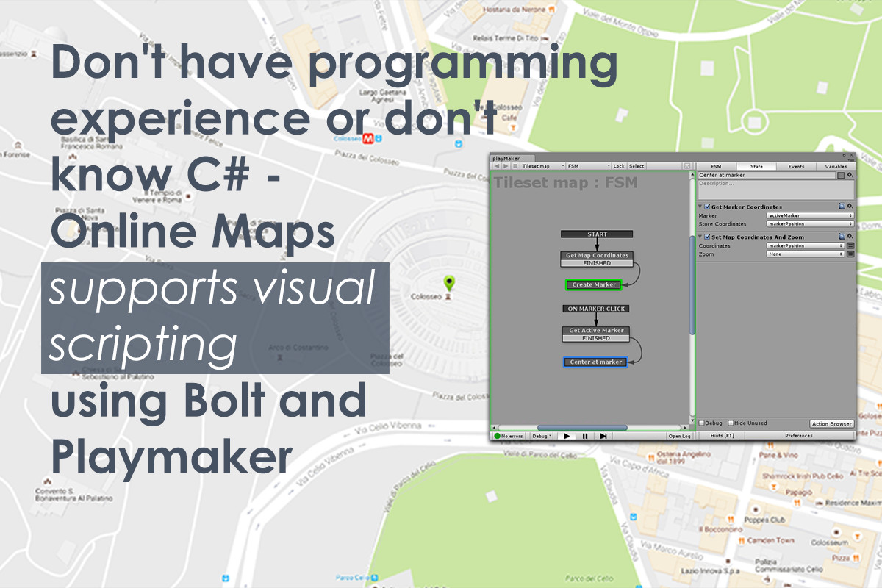This screenshot has width=882, height=588.
Task: Open the Debug dropdown in bottom toolbar
Action: tap(541, 436)
